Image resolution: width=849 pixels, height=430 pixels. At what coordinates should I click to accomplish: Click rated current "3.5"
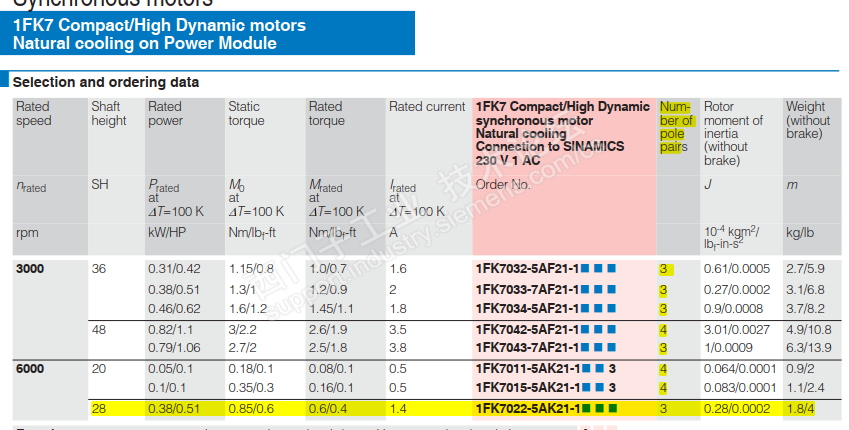click(x=397, y=329)
